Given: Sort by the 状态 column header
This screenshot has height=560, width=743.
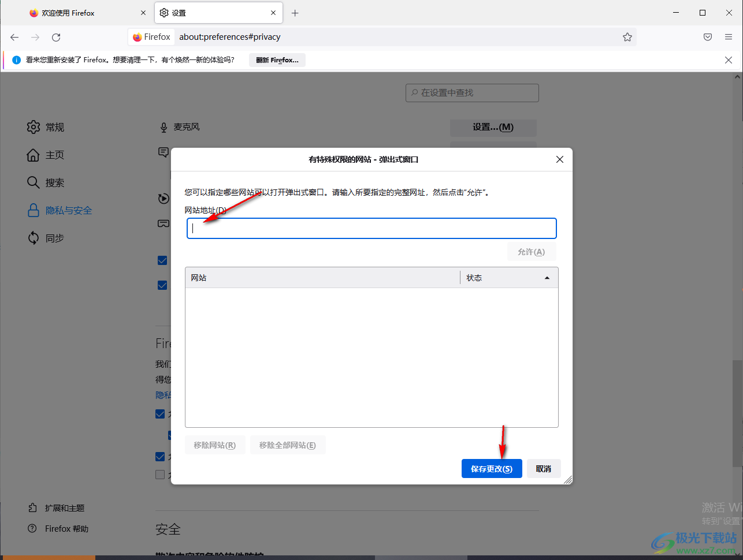Looking at the screenshot, I should pos(508,278).
